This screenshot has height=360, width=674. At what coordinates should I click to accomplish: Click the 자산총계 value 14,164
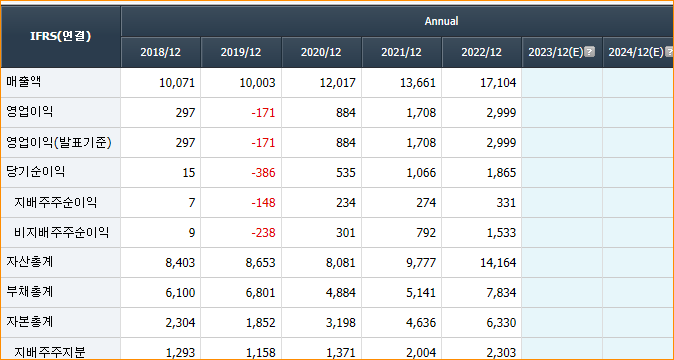(x=498, y=263)
